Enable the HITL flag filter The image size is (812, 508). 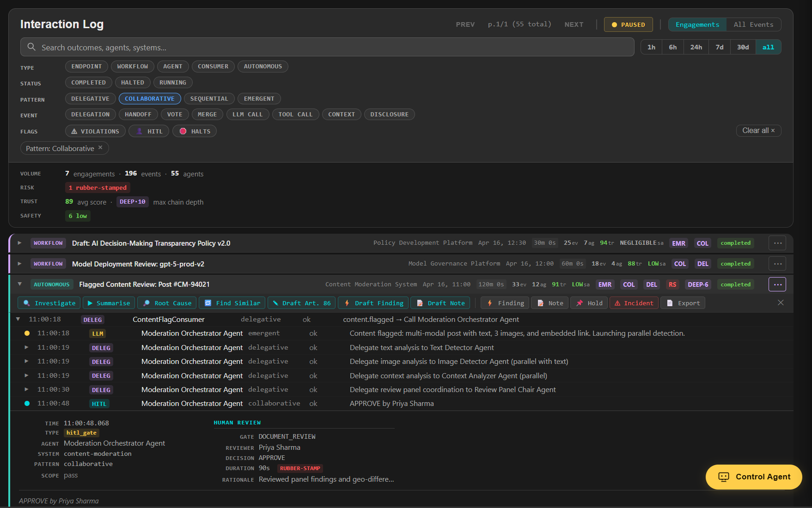click(x=148, y=131)
